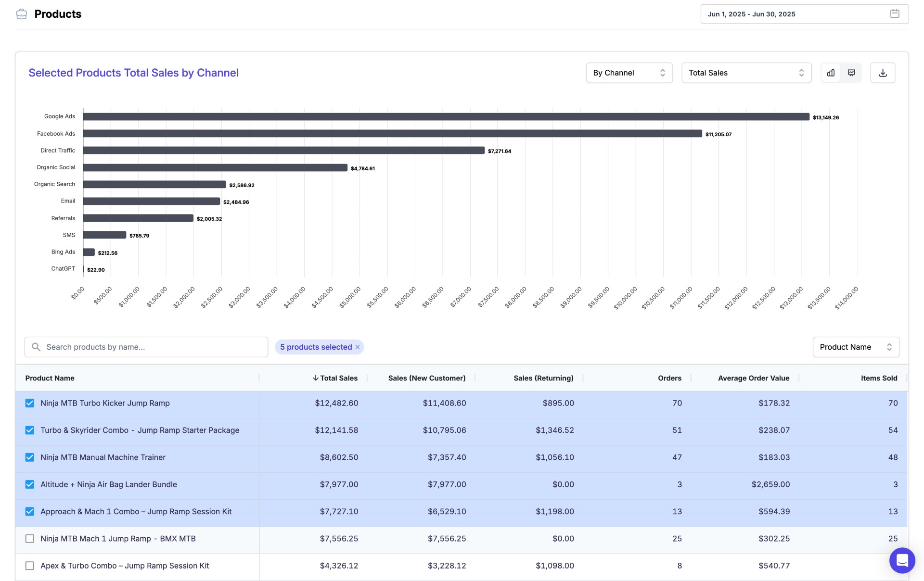Click the Google Ads sales bar
Screen dimensions: 924x581
[446, 117]
